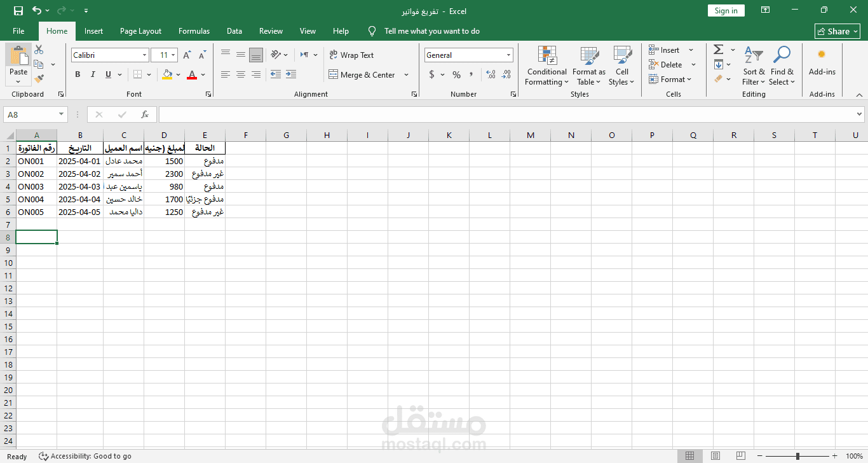Click the AutoSum sigma icon
The width and height of the screenshot is (868, 463).
click(x=719, y=50)
